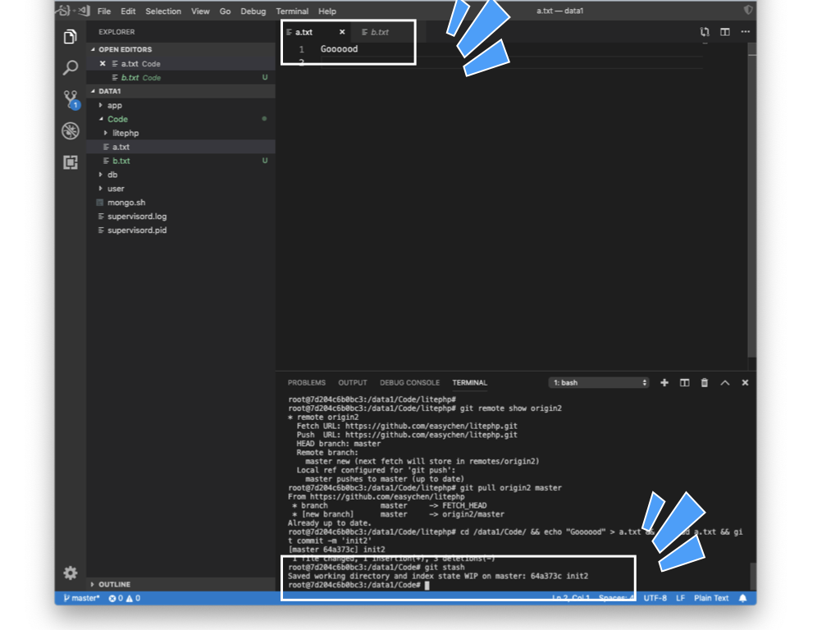Collapse the Code folder in explorer
Image resolution: width=840 pixels, height=630 pixels.
point(117,119)
